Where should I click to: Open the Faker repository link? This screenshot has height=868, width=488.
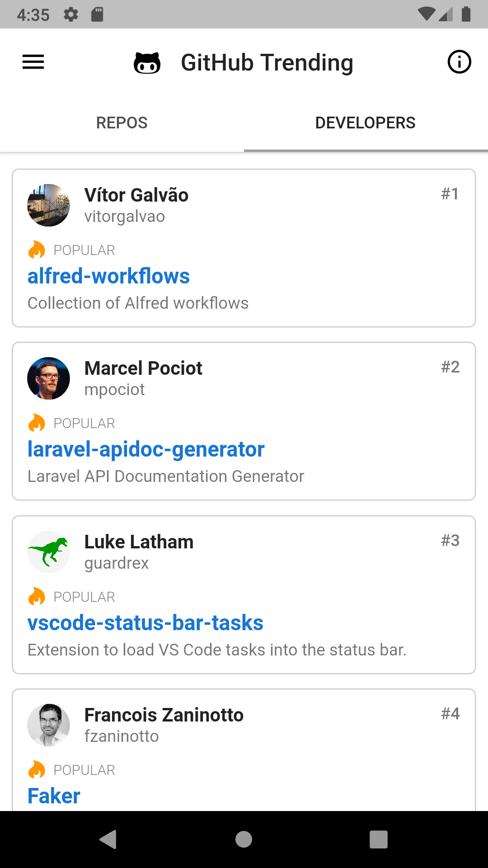[54, 796]
